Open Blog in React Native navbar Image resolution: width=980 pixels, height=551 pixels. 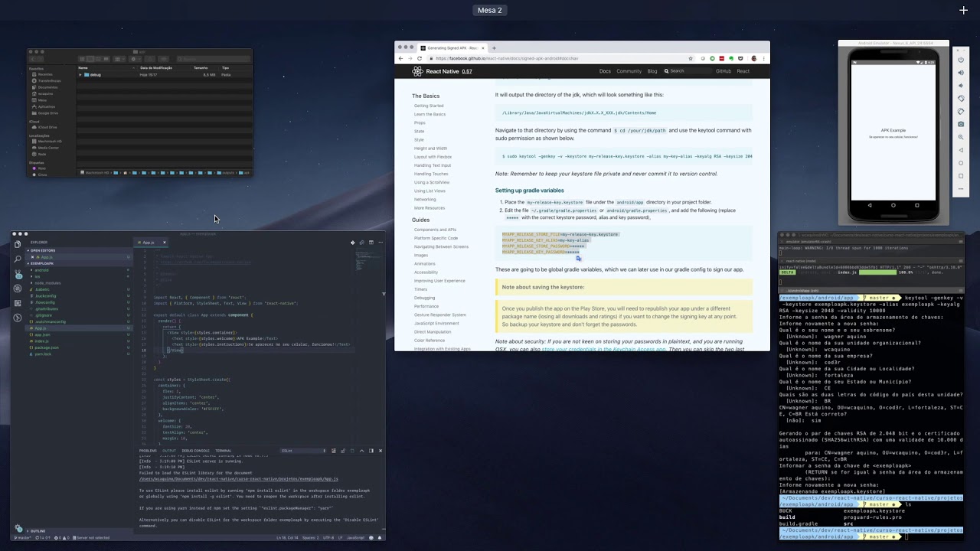(x=652, y=71)
